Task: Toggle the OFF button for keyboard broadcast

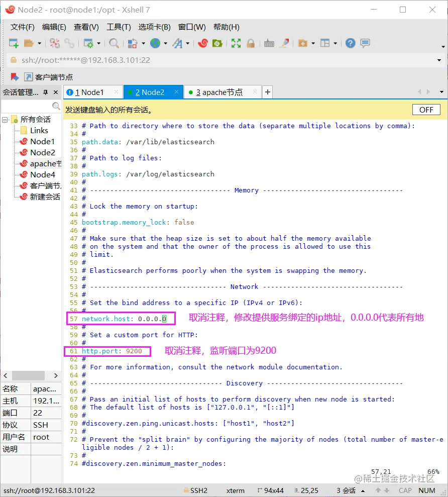Action: coord(426,110)
